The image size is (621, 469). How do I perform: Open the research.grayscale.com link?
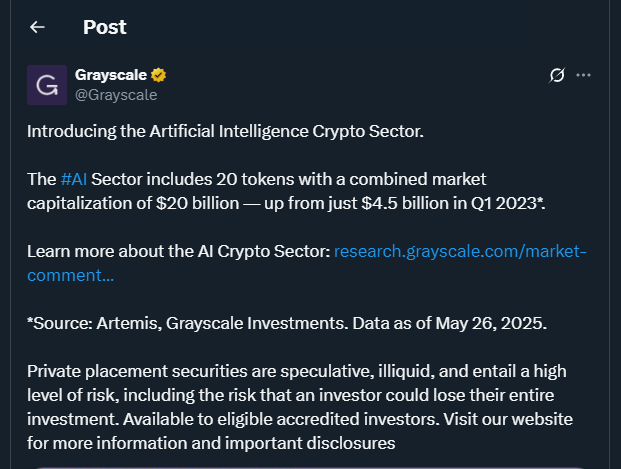click(x=460, y=251)
